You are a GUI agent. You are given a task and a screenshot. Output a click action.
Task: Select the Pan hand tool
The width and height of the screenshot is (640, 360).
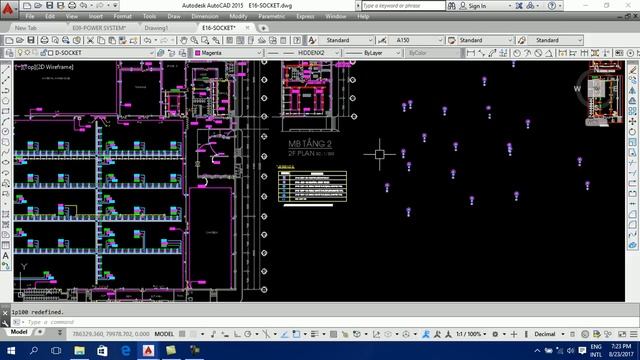tap(184, 40)
